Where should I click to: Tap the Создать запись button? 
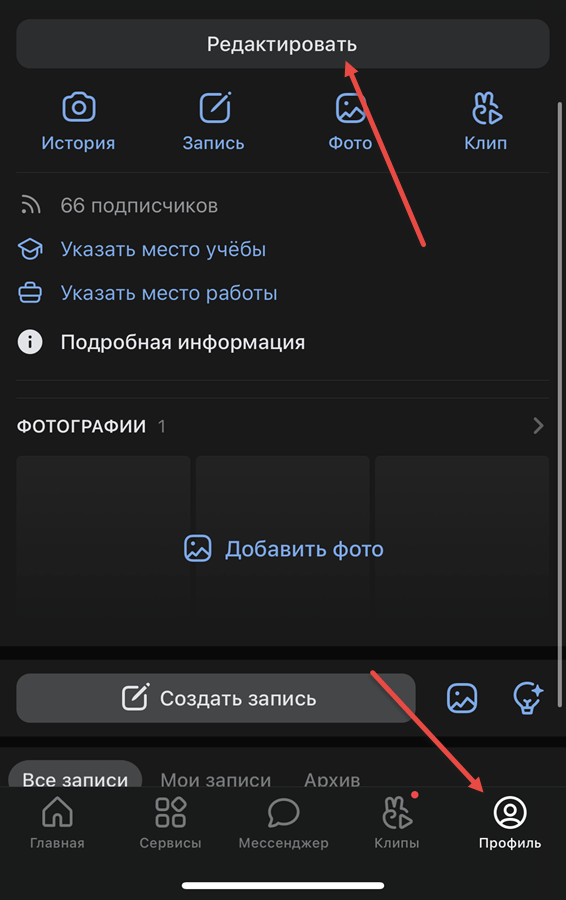[216, 698]
